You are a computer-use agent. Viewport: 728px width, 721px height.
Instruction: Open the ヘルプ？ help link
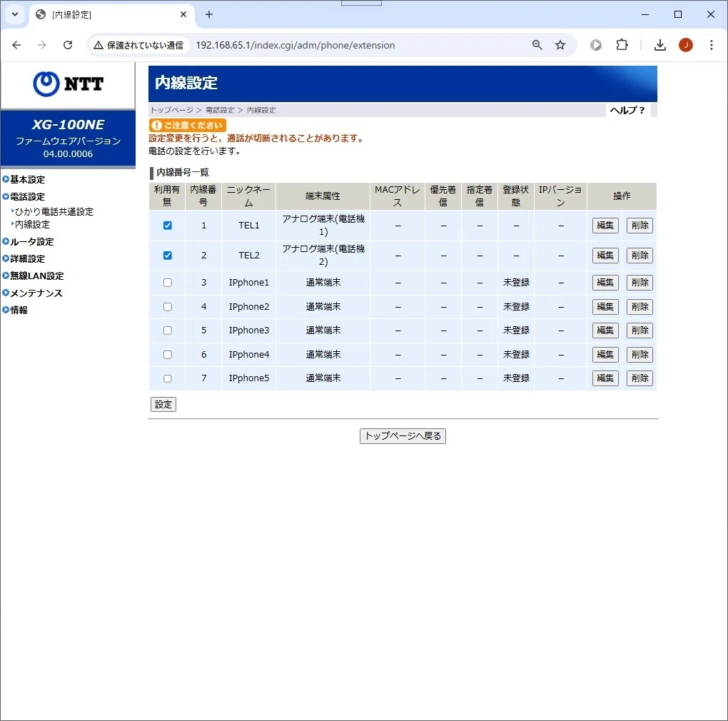click(x=627, y=110)
